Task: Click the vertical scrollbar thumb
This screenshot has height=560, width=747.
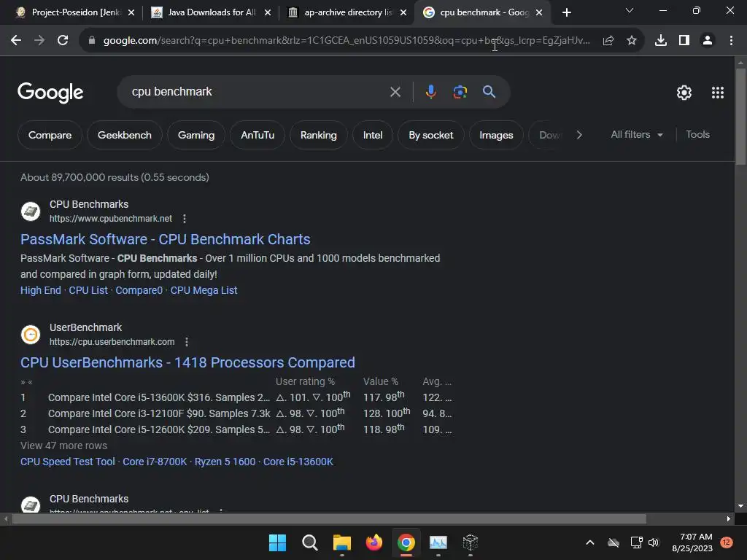Action: pyautogui.click(x=740, y=117)
